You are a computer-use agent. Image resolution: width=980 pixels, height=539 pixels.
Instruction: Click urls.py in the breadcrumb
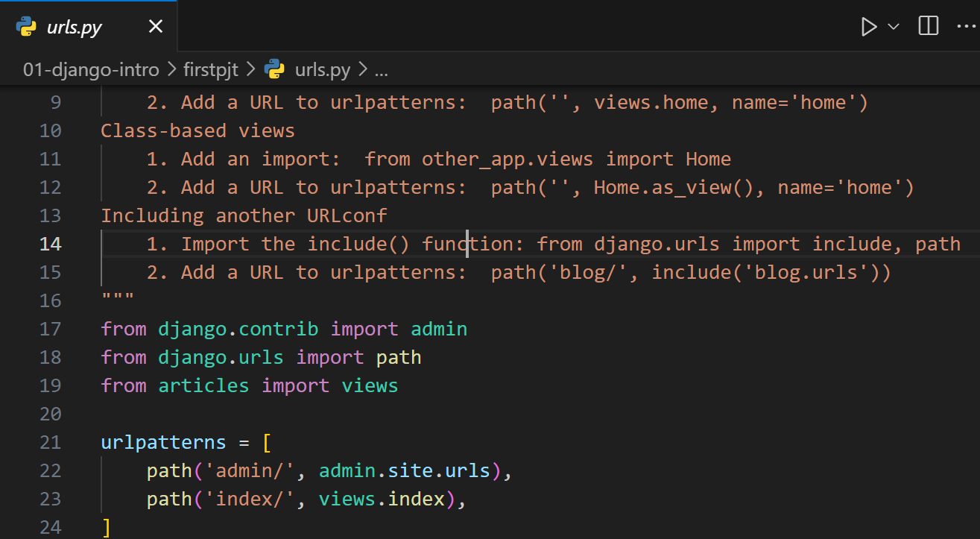pos(323,70)
